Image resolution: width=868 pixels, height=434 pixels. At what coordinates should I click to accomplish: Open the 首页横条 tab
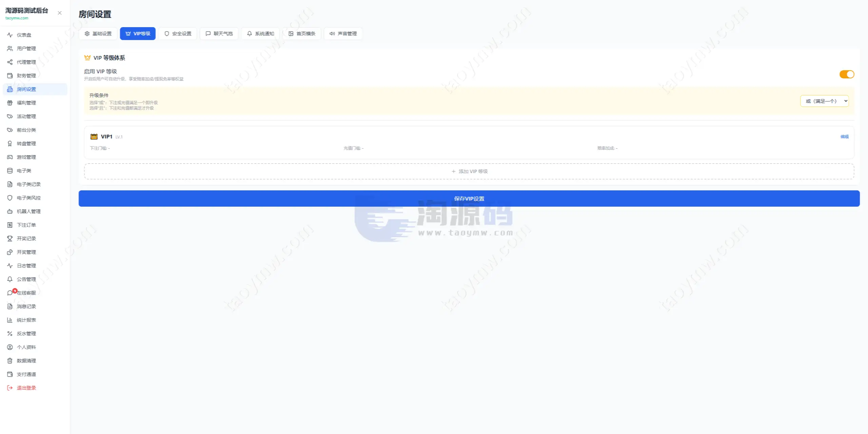302,34
